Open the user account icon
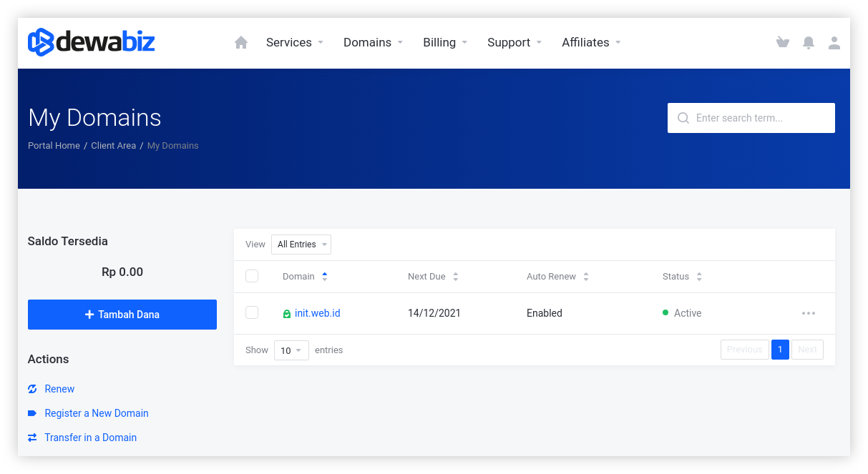 click(x=834, y=43)
